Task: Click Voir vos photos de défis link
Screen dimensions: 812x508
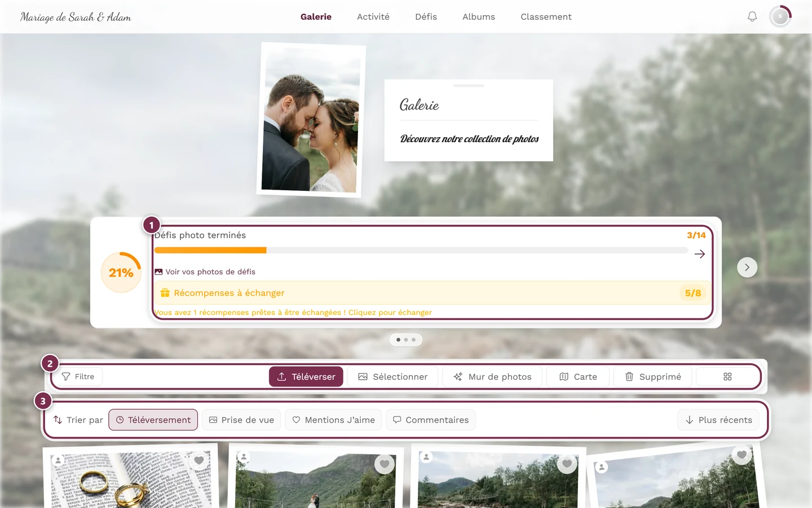Action: pyautogui.click(x=205, y=272)
